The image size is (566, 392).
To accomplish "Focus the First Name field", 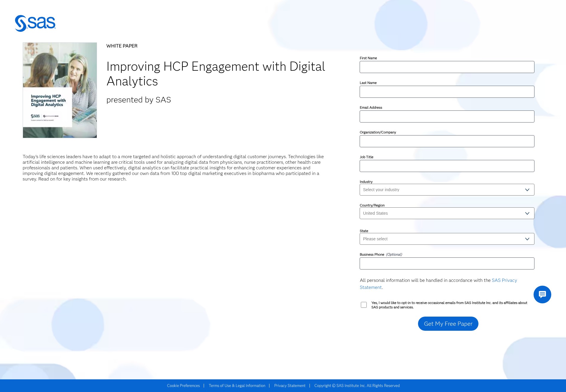I will pos(447,67).
